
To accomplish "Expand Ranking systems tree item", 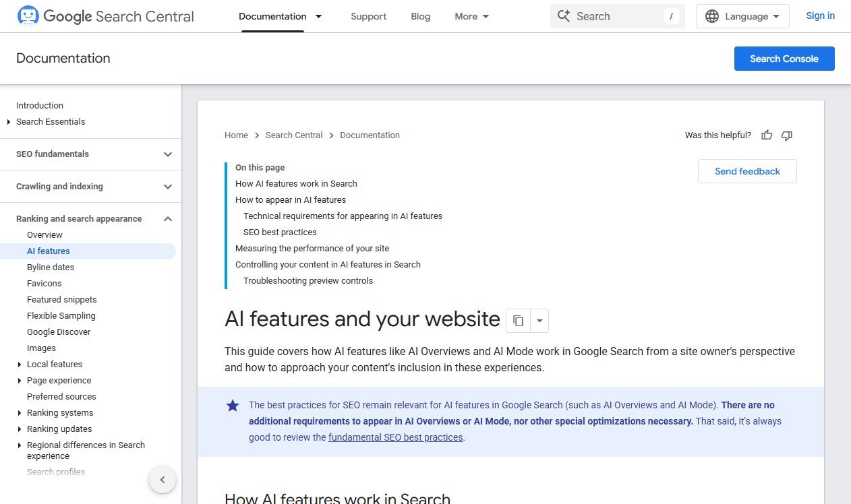I will (20, 413).
